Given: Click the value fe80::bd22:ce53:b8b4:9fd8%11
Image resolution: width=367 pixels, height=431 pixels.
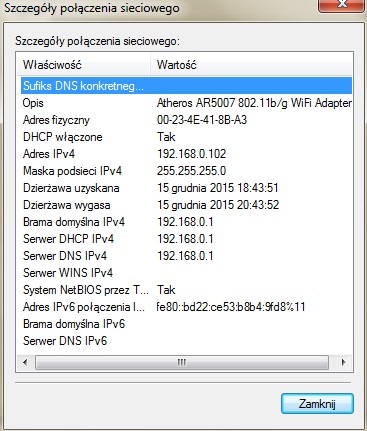Looking at the screenshot, I should pyautogui.click(x=231, y=307).
